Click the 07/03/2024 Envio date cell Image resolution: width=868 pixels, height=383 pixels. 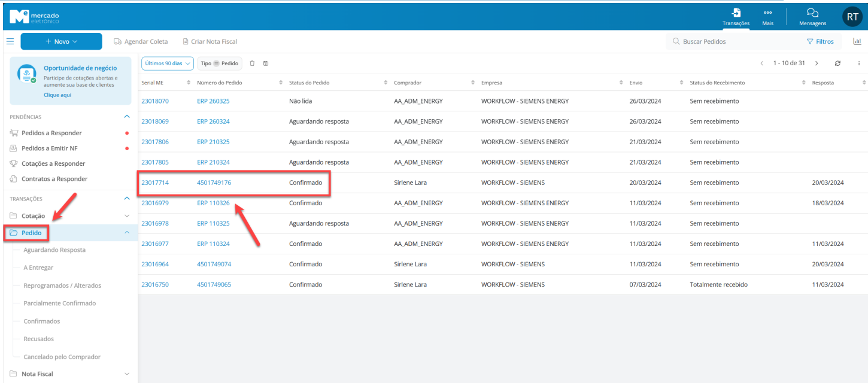click(x=645, y=284)
